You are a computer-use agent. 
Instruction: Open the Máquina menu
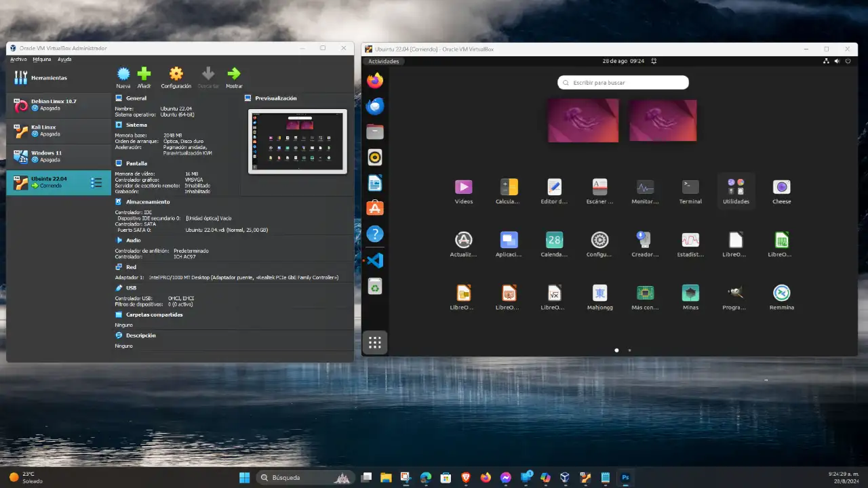pos(41,60)
